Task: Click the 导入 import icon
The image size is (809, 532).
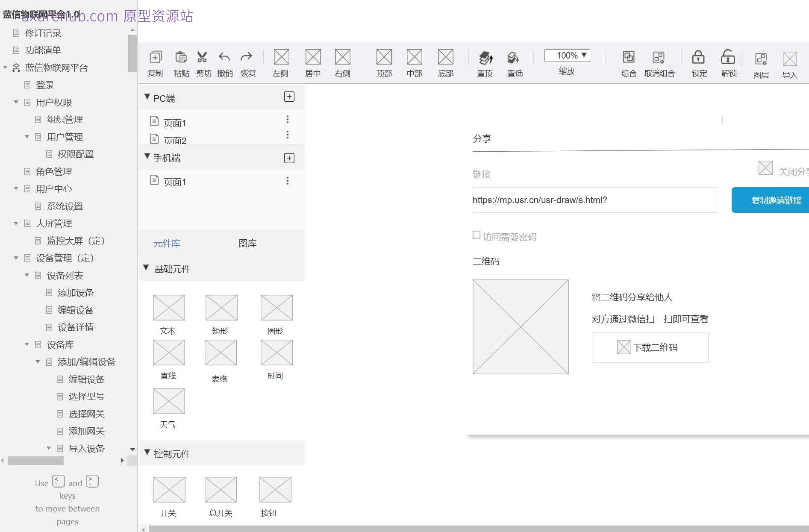Action: pyautogui.click(x=790, y=59)
